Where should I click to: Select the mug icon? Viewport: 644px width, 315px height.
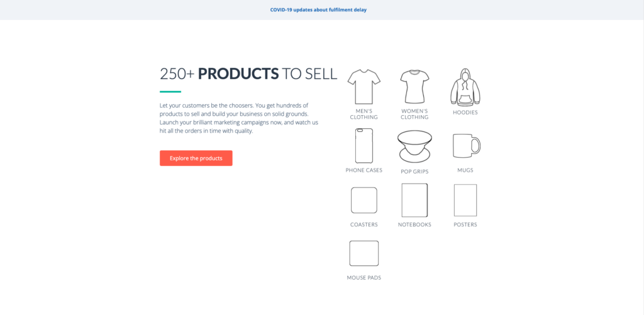click(466, 145)
